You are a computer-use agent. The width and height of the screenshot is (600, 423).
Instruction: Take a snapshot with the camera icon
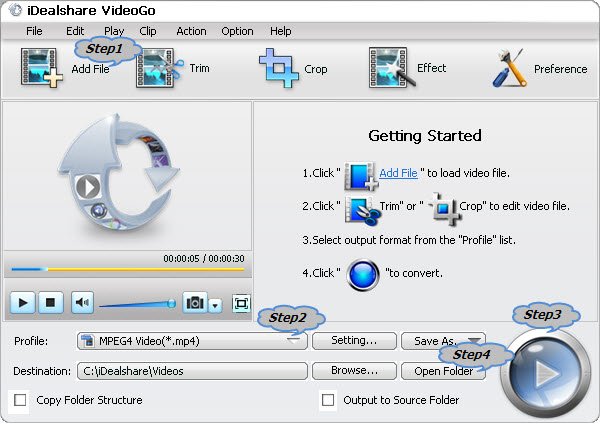(x=195, y=302)
